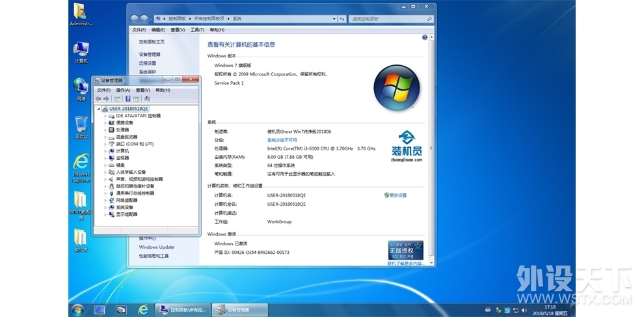The image size is (644, 317).
Task: Click the 设备管理器 sidebar link
Action: click(x=150, y=54)
